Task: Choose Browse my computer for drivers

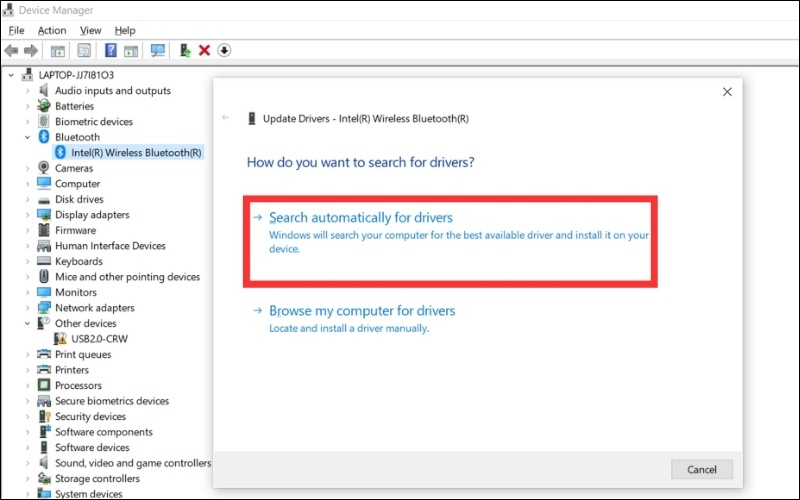Action: [x=362, y=311]
